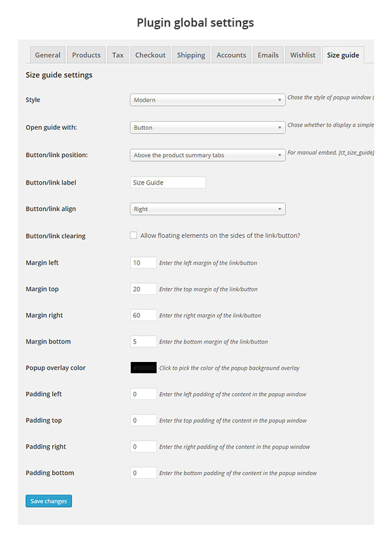Viewport: 392px width, 533px height.
Task: Open the Emails tab
Action: tap(268, 55)
